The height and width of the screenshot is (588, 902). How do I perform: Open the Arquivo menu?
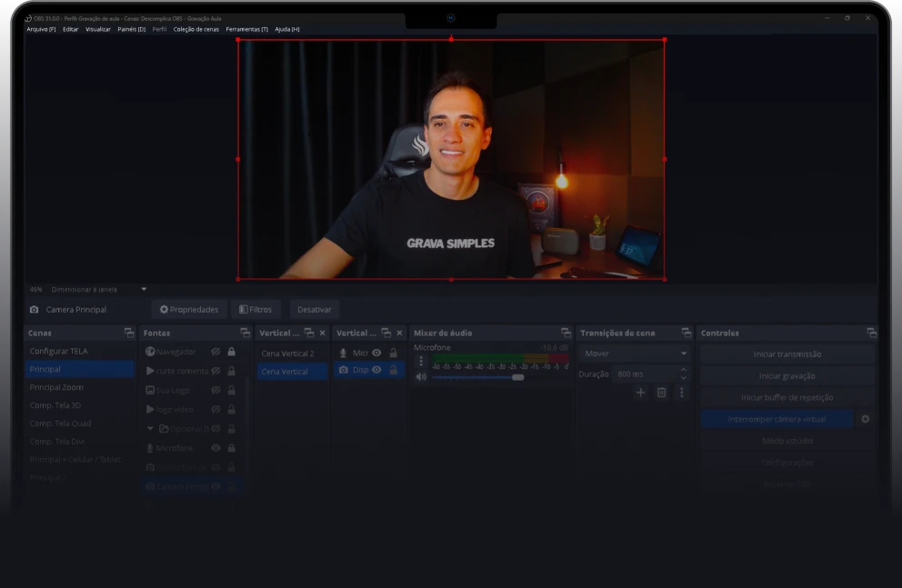42,29
